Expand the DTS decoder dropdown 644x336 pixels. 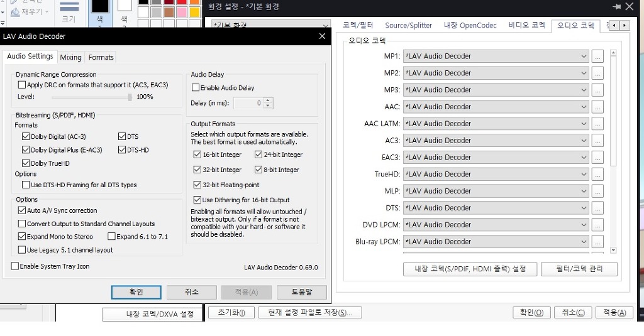point(584,208)
